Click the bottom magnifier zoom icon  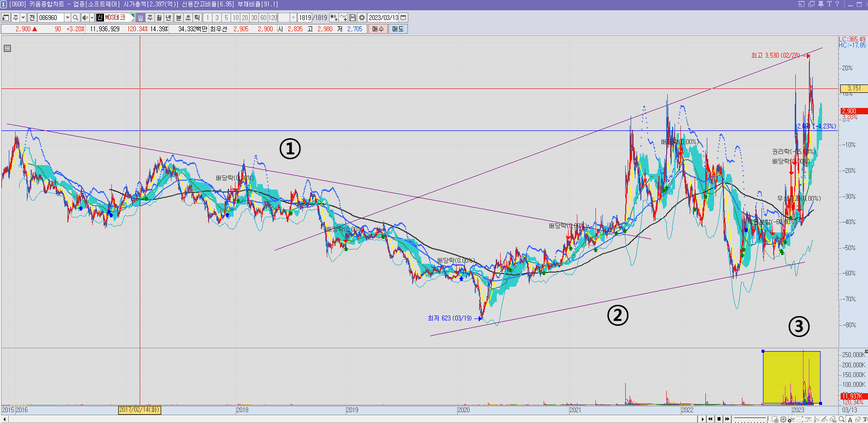[842, 419]
